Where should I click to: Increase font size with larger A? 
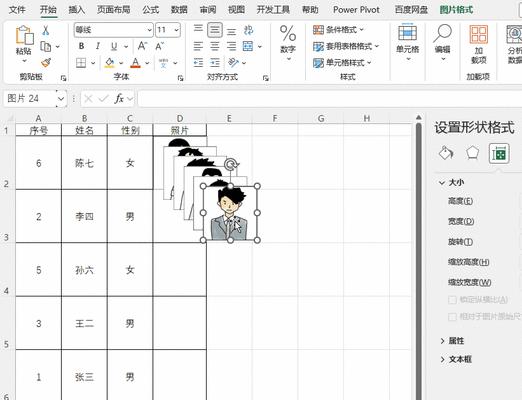tap(143, 46)
